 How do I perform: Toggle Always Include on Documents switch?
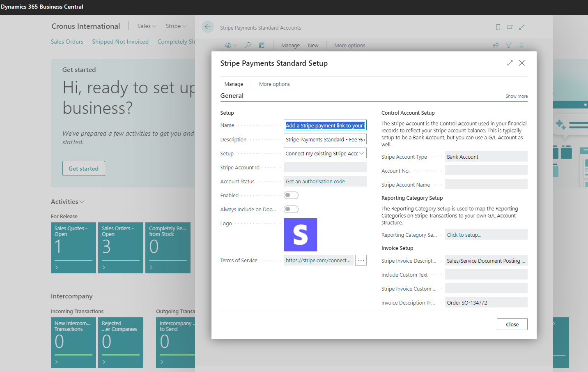[x=291, y=209]
